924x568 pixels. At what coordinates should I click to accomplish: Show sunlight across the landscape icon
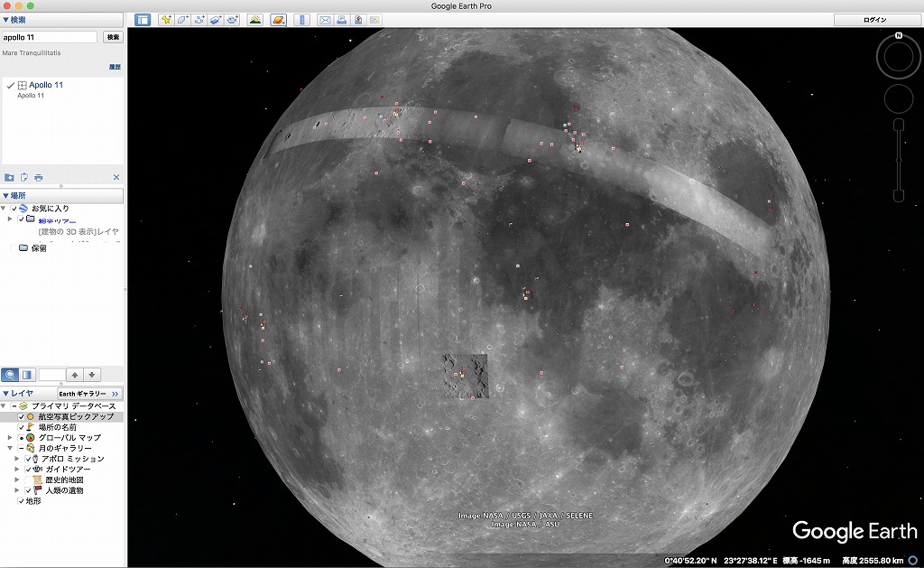click(x=255, y=20)
